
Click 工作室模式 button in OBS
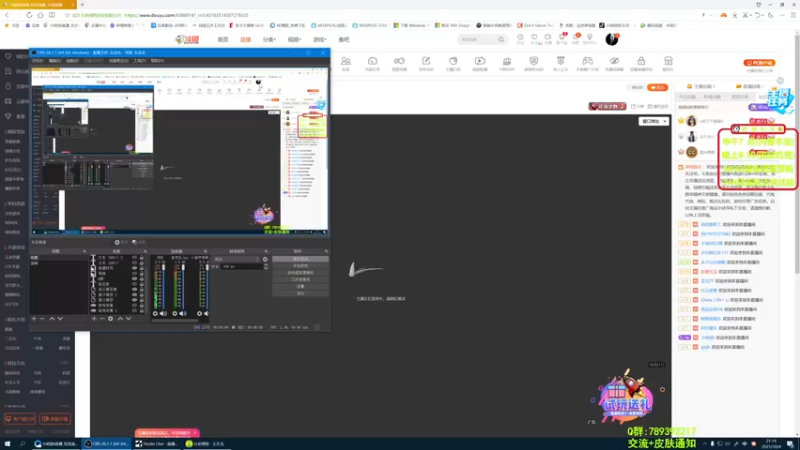click(301, 280)
